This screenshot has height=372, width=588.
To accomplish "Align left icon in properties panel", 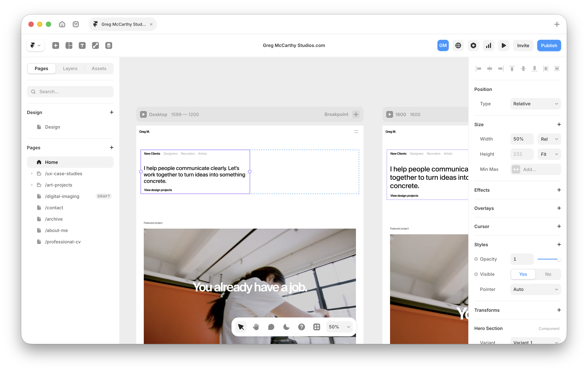I will (x=479, y=69).
